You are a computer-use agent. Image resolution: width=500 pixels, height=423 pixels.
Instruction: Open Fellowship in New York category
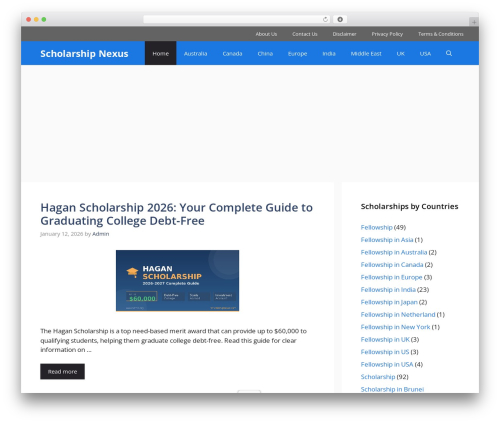tap(395, 327)
